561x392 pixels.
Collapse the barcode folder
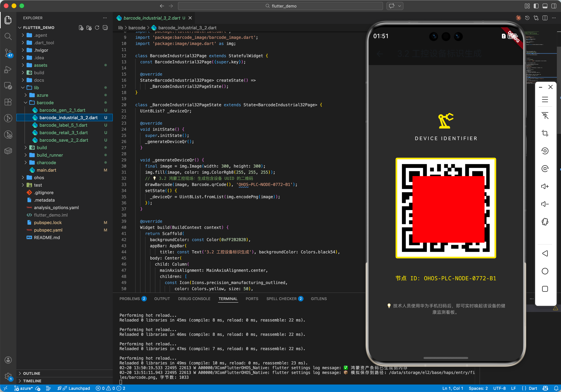45,103
